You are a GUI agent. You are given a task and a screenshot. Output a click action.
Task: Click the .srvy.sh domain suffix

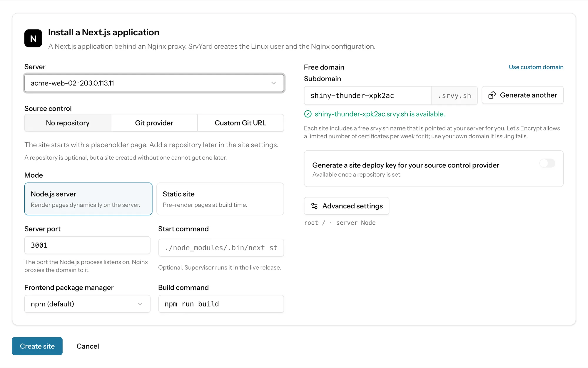tap(454, 96)
